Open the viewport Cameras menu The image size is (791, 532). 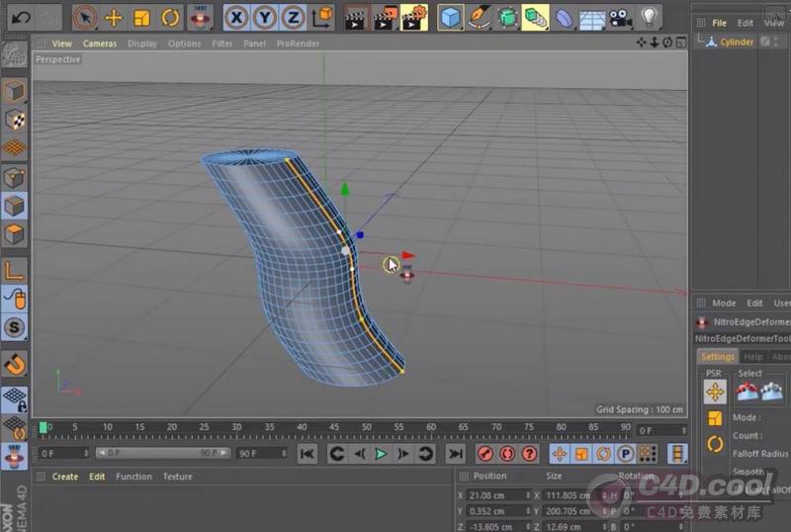[100, 44]
